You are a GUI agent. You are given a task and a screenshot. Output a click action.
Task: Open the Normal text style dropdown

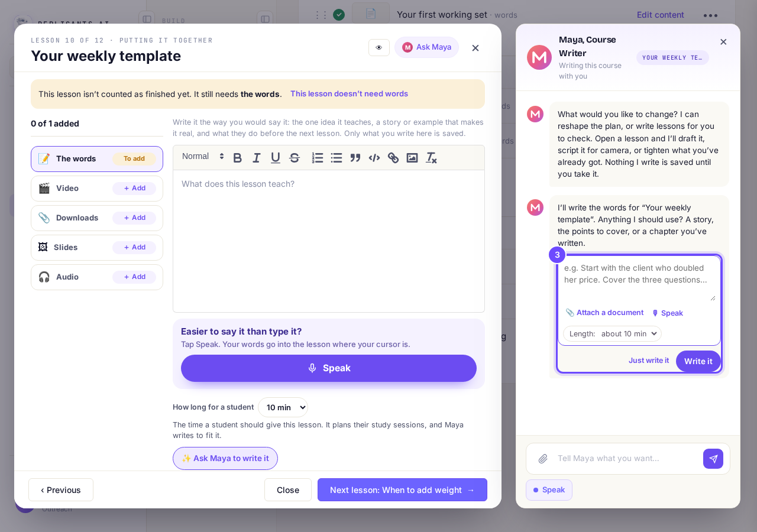tap(203, 157)
